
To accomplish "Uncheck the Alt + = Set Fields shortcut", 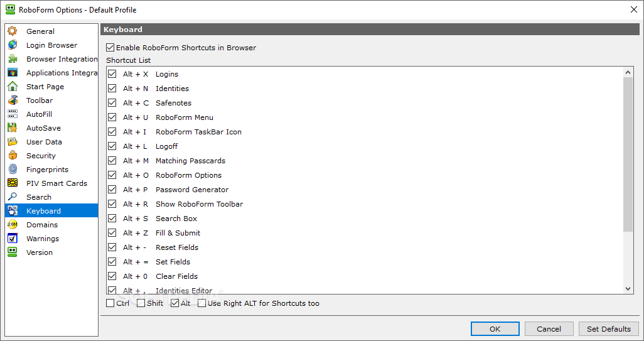I will tap(112, 261).
